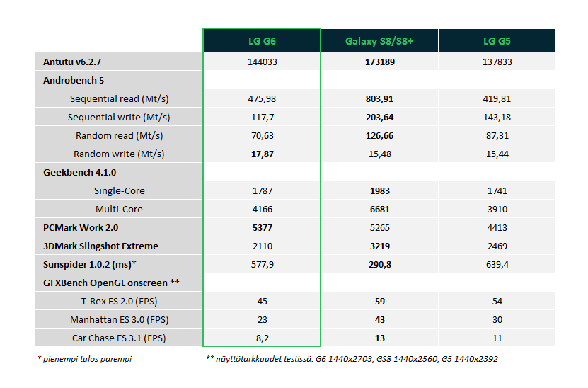This screenshot has height=388, width=588.
Task: Click the PCMark Work 2.0 label
Action: tap(81, 227)
